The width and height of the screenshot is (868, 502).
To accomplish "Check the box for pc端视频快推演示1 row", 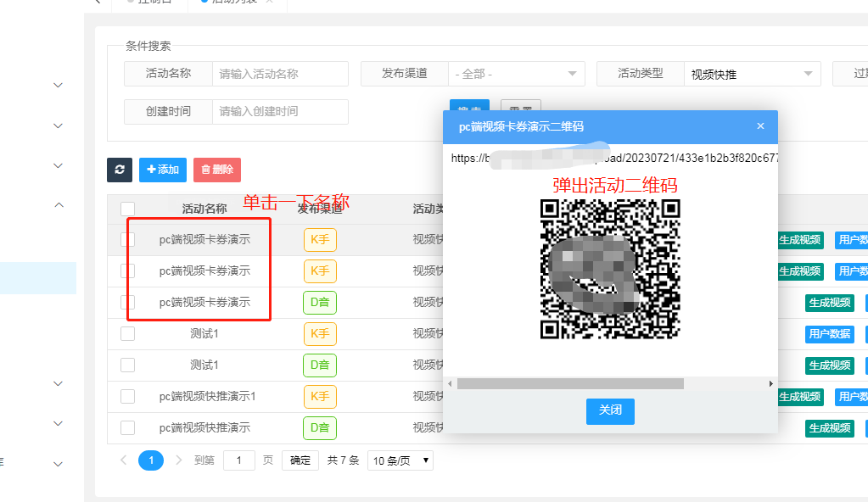I will click(x=128, y=396).
